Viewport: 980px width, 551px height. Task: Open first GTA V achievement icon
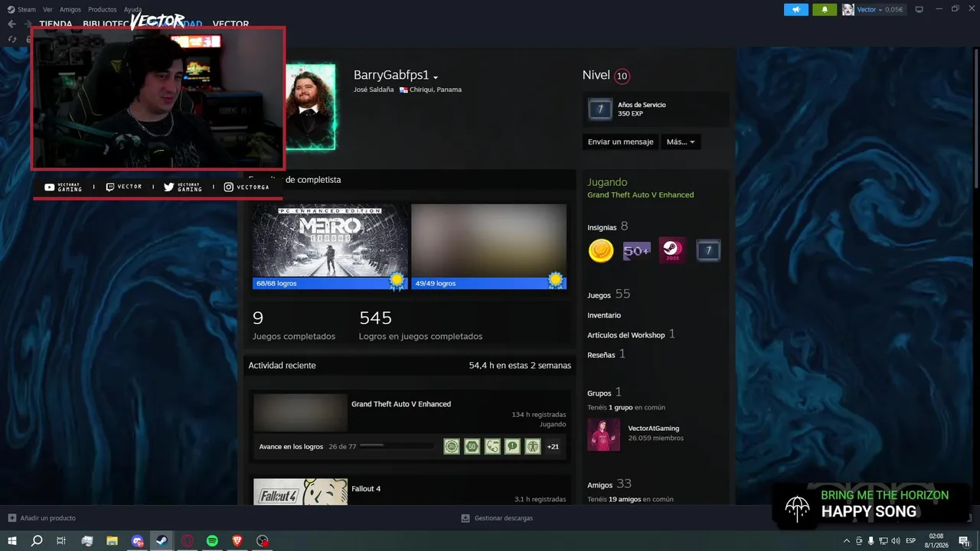pyautogui.click(x=452, y=446)
